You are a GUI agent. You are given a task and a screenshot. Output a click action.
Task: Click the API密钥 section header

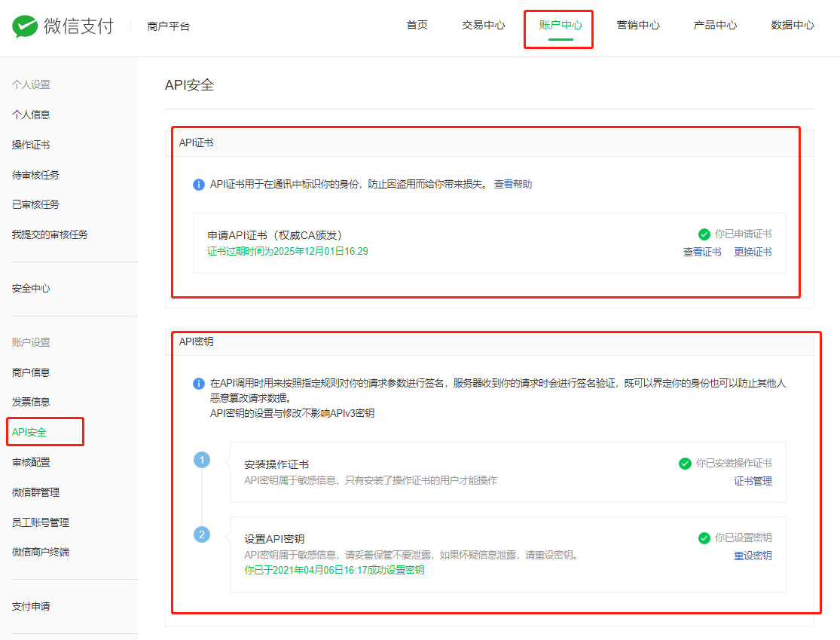(196, 341)
